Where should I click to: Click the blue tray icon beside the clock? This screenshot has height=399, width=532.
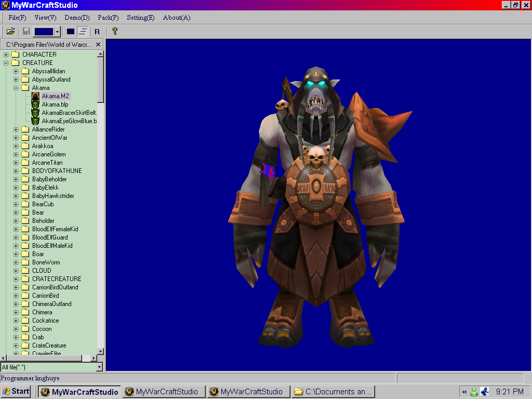(x=485, y=392)
